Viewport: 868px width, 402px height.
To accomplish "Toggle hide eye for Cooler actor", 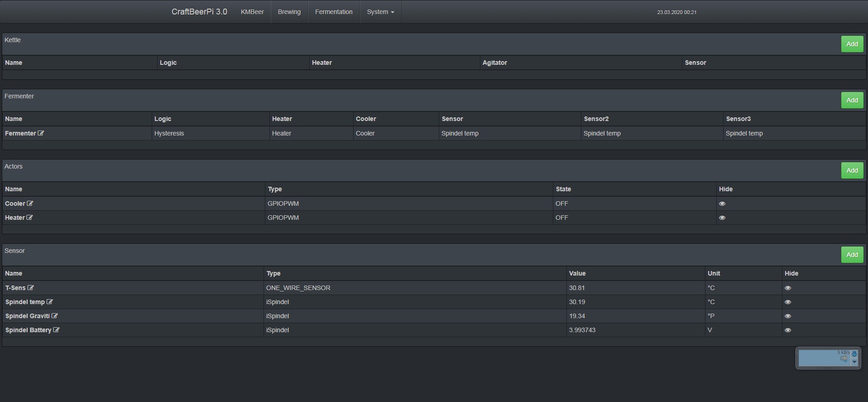I will click(x=722, y=203).
